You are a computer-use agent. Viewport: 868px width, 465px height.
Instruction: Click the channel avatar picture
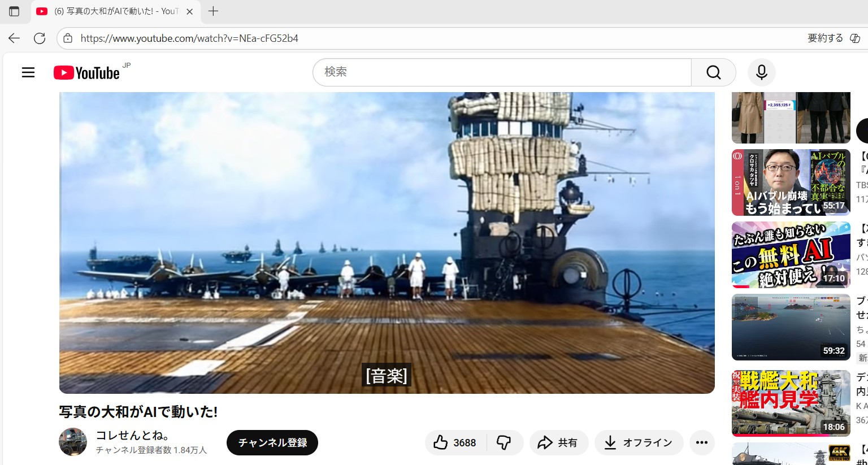click(73, 442)
